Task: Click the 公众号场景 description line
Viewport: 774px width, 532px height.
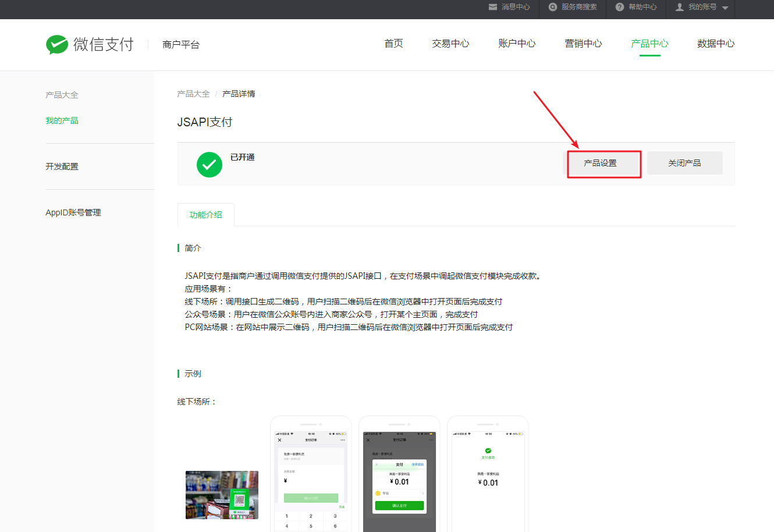Action: pyautogui.click(x=331, y=314)
